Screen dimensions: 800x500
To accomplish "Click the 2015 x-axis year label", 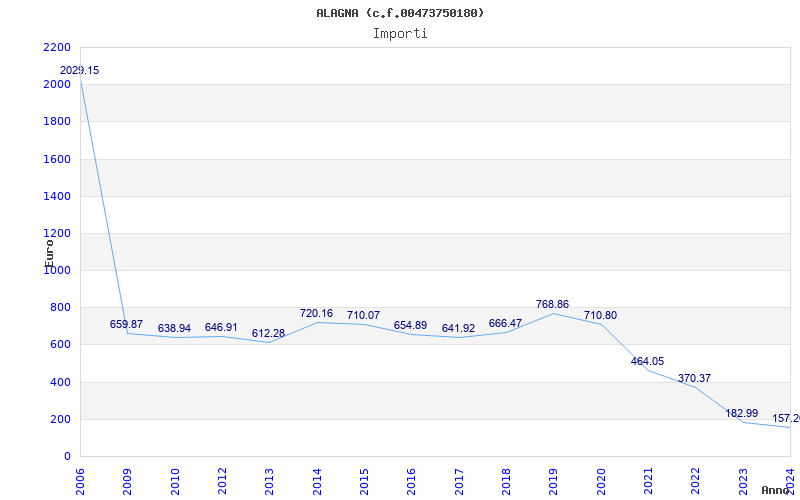I will tap(364, 482).
